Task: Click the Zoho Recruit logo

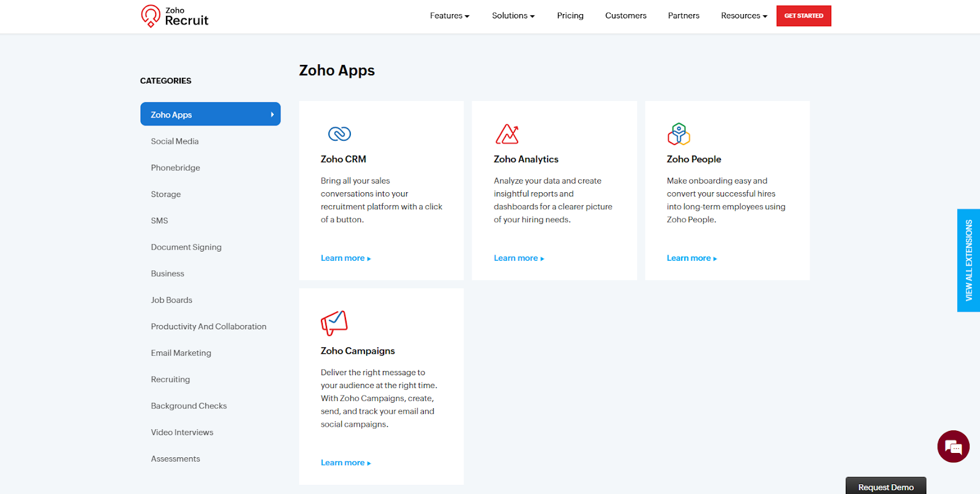Action: point(175,16)
